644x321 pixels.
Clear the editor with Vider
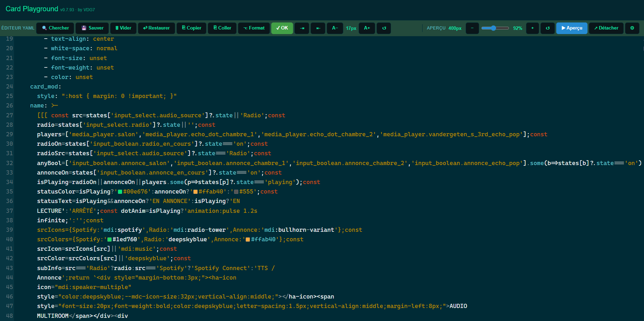tap(123, 28)
